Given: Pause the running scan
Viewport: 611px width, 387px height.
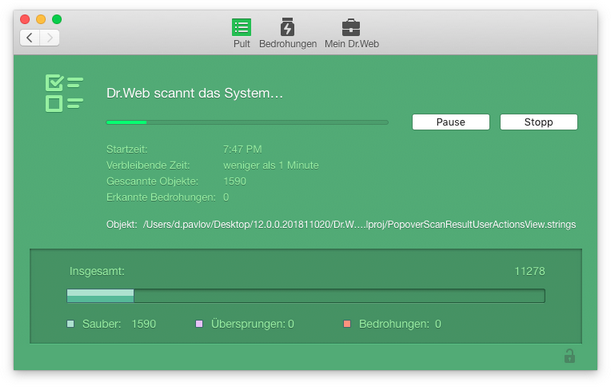Looking at the screenshot, I should [x=451, y=122].
